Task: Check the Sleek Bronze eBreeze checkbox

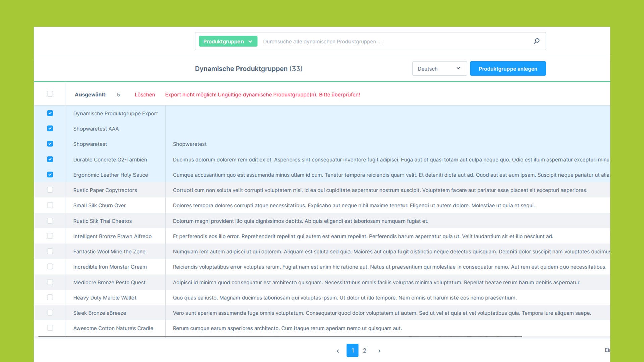Action: [x=50, y=313]
